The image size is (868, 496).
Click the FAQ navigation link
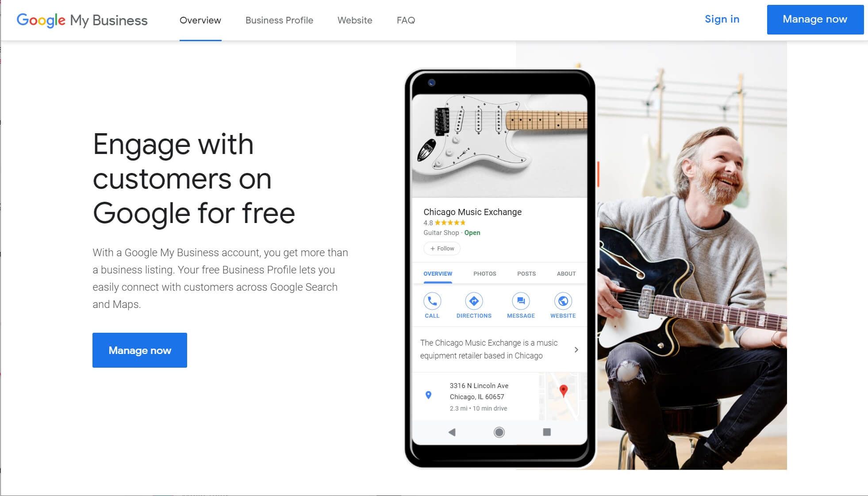pyautogui.click(x=405, y=19)
